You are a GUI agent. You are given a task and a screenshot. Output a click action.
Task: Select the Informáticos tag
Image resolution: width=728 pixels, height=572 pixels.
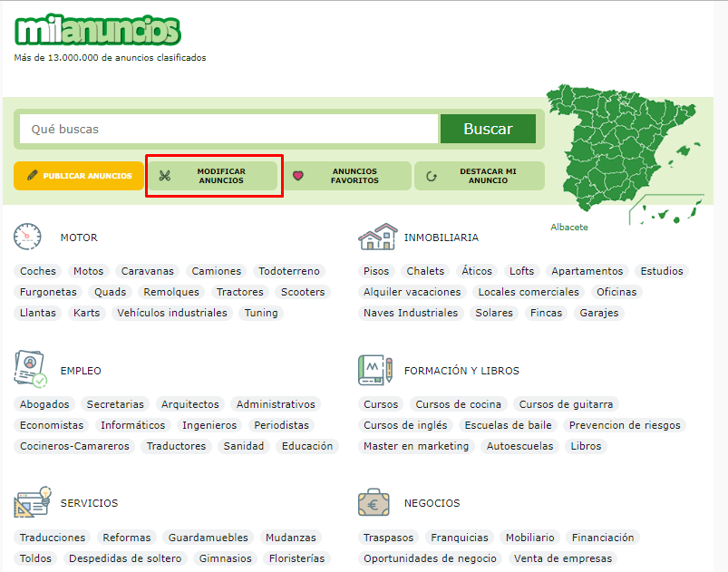pyautogui.click(x=132, y=425)
